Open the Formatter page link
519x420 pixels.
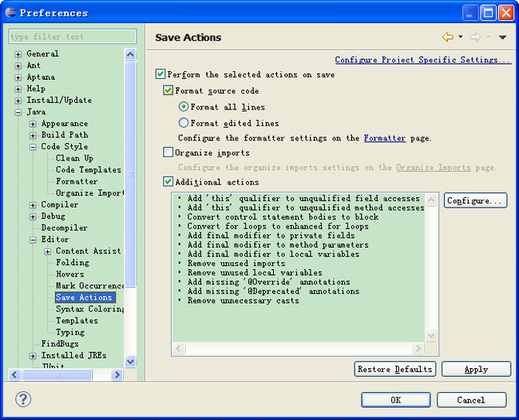coord(385,137)
